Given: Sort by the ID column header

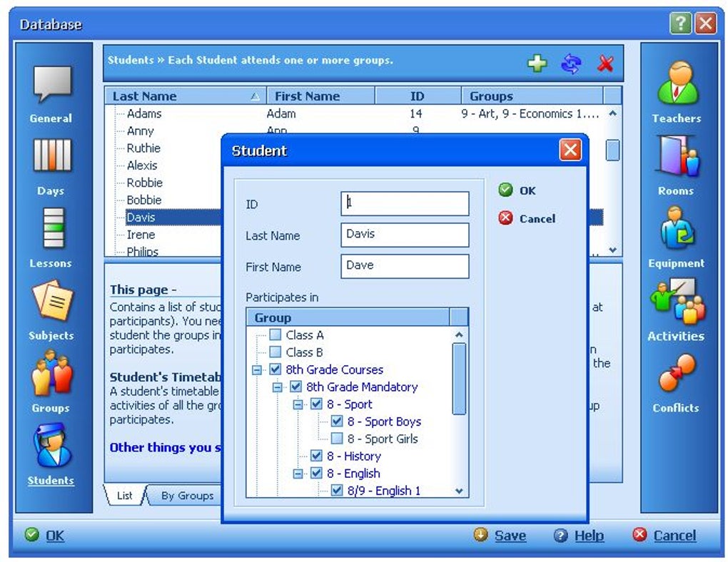Looking at the screenshot, I should 418,96.
